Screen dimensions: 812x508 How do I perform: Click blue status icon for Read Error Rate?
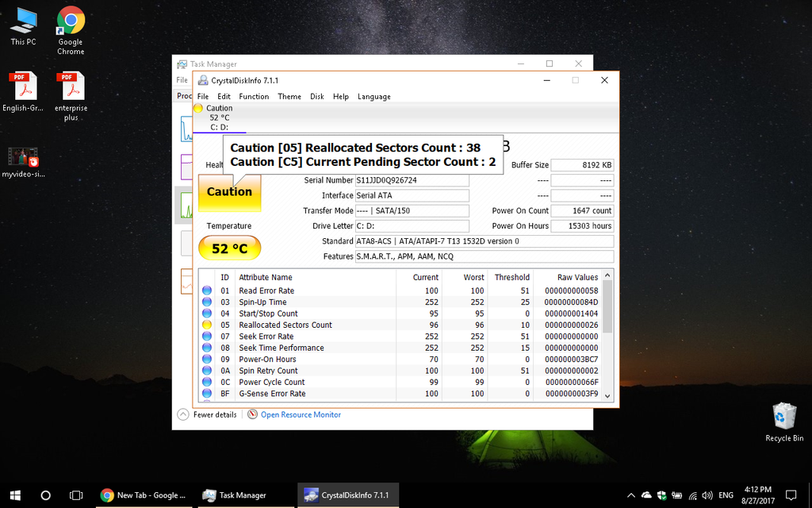pos(207,291)
